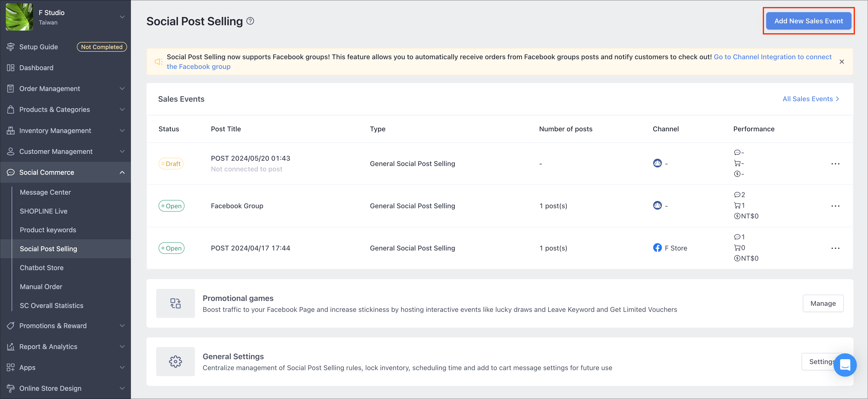
Task: Expand Customer Management chevron
Action: pos(122,151)
